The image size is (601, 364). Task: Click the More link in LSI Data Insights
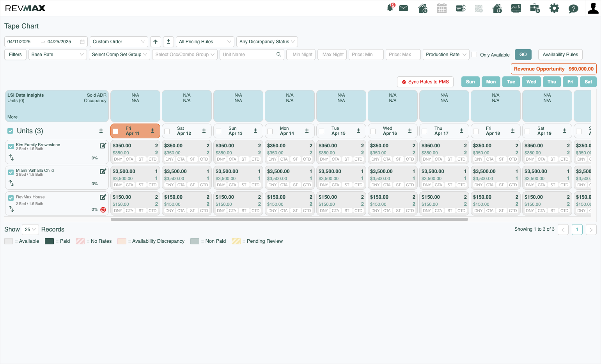click(12, 117)
